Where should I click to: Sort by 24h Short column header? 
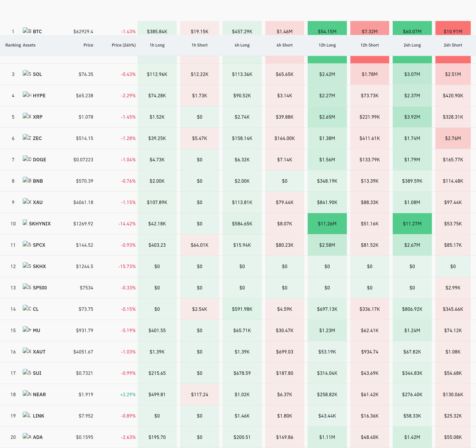pyautogui.click(x=453, y=45)
